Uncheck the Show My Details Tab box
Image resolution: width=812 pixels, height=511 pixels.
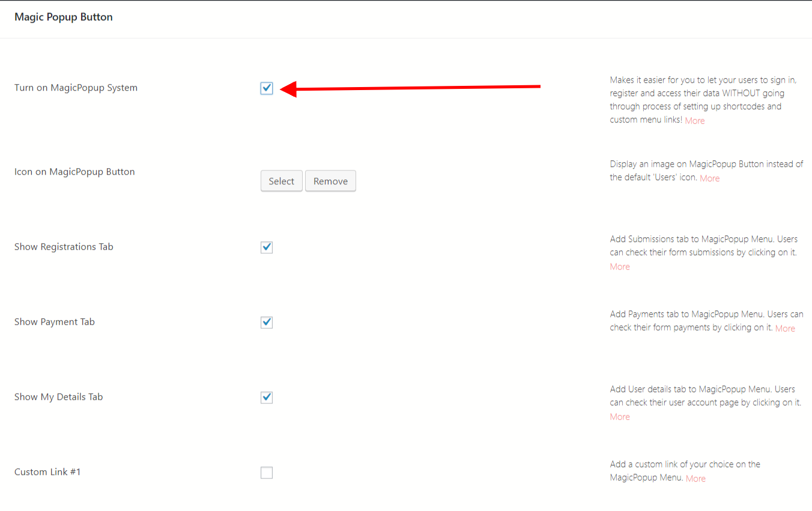coord(267,397)
